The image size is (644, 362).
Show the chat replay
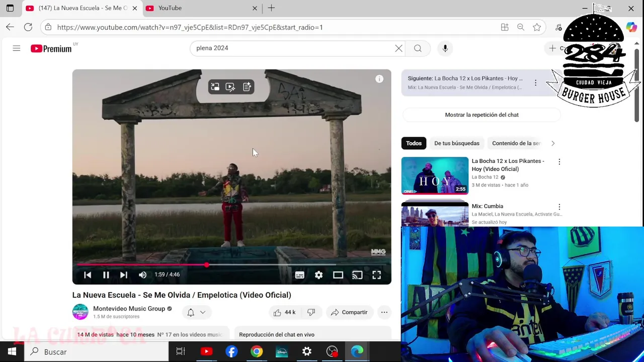[481, 115]
